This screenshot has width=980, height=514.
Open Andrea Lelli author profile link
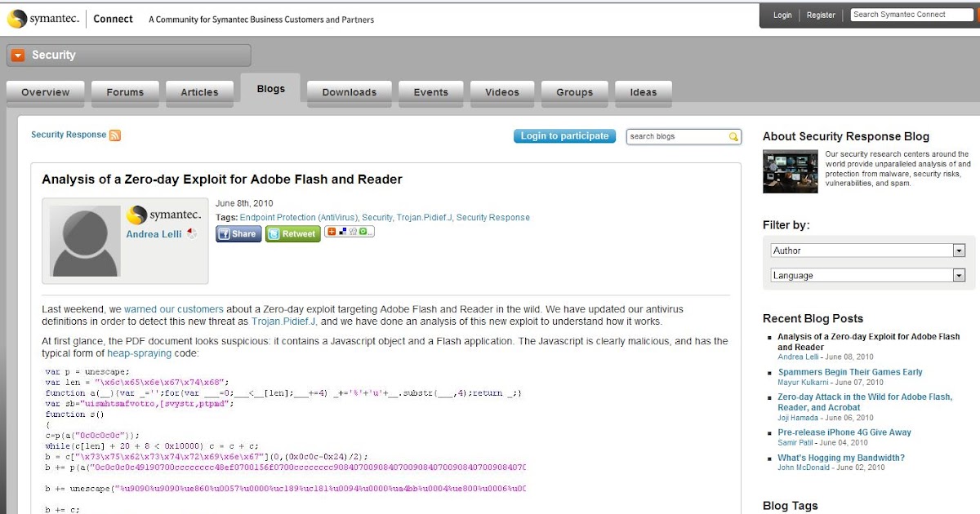[154, 234]
